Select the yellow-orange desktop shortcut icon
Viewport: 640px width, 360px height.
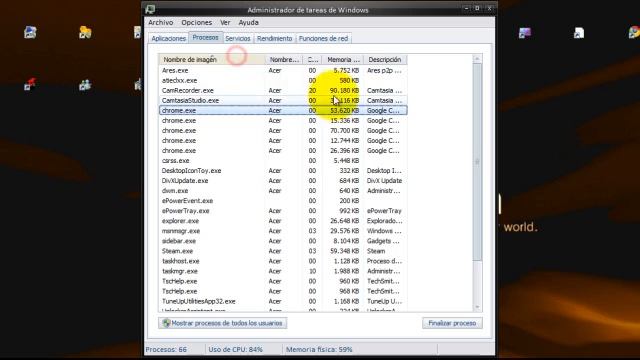[85, 32]
